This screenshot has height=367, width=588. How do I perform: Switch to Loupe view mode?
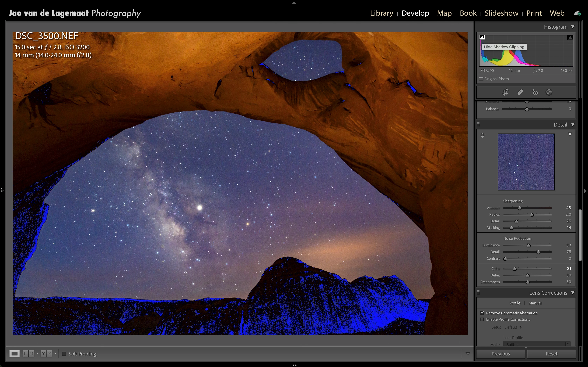(x=14, y=354)
